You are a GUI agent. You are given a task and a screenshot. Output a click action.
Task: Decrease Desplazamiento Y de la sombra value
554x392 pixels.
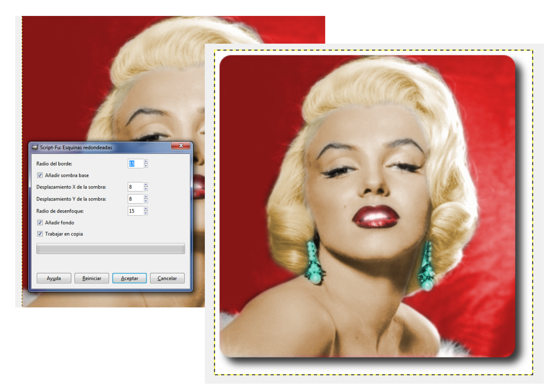click(146, 201)
